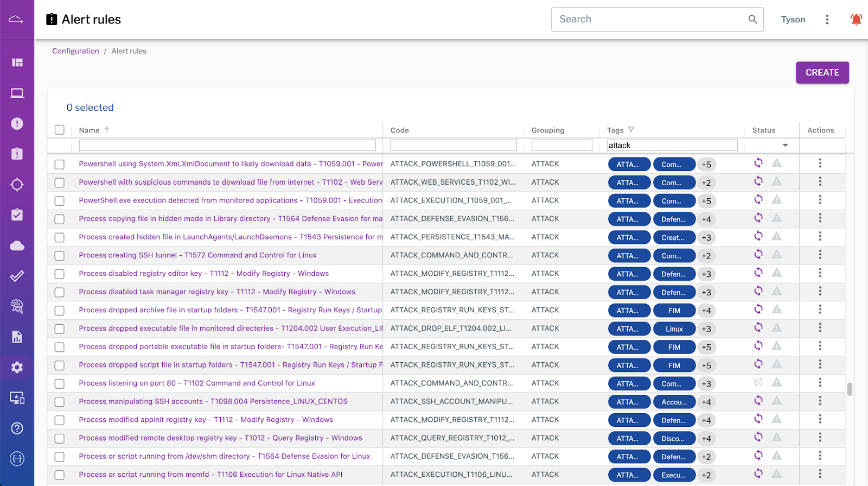Click the vertical scrollbar thumb on right
This screenshot has width=868, height=486.
click(x=850, y=389)
